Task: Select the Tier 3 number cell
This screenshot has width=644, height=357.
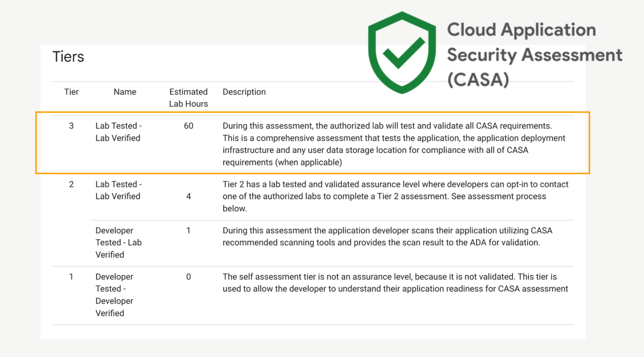Action: point(71,126)
